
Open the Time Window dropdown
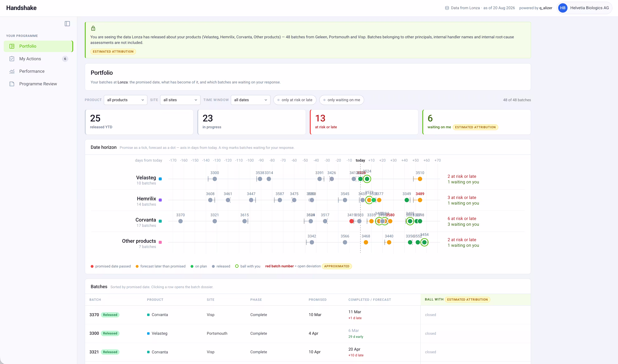(250, 100)
